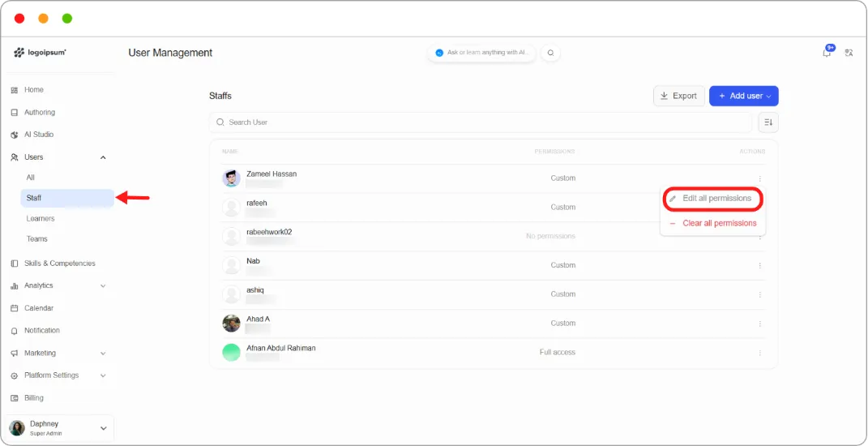Image resolution: width=868 pixels, height=446 pixels.
Task: Open the Authoring sidebar item
Action: point(39,113)
